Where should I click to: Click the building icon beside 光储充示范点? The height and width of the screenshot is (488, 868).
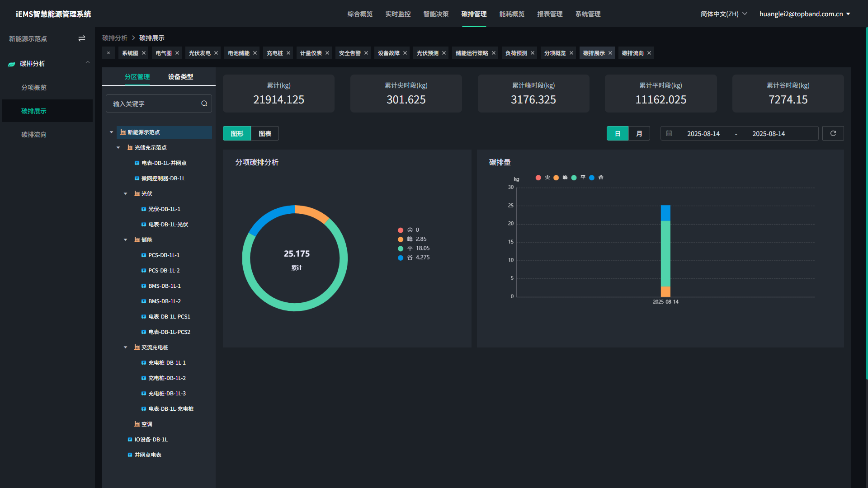click(130, 147)
